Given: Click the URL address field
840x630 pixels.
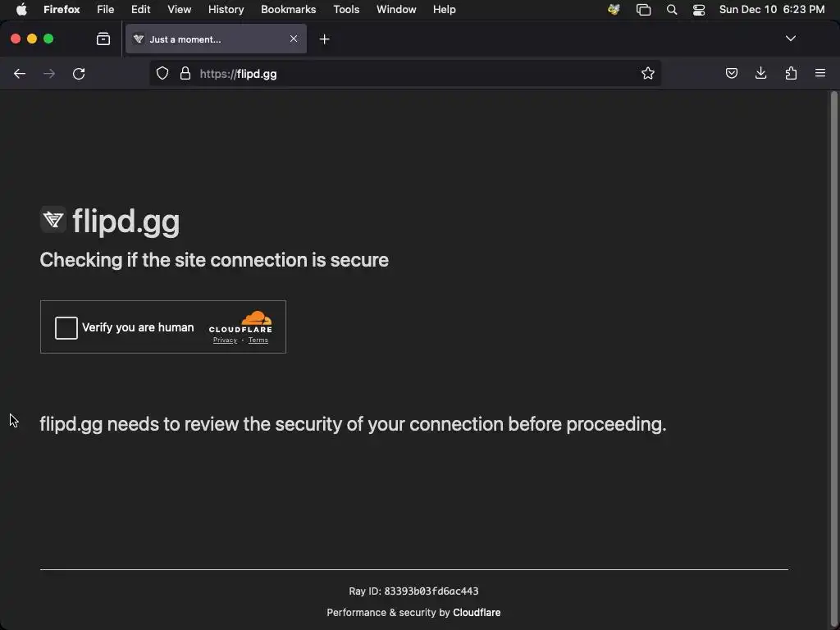Looking at the screenshot, I should pyautogui.click(x=405, y=73).
